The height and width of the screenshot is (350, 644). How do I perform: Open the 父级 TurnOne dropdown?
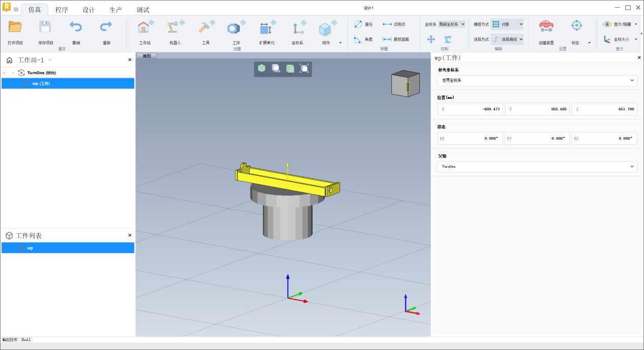537,167
